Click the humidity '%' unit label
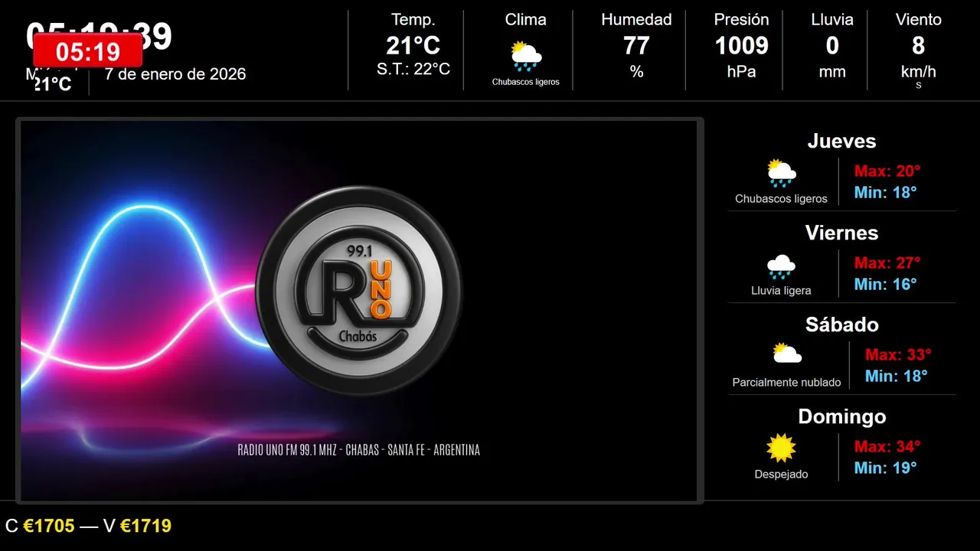Image resolution: width=980 pixels, height=551 pixels. [x=636, y=72]
